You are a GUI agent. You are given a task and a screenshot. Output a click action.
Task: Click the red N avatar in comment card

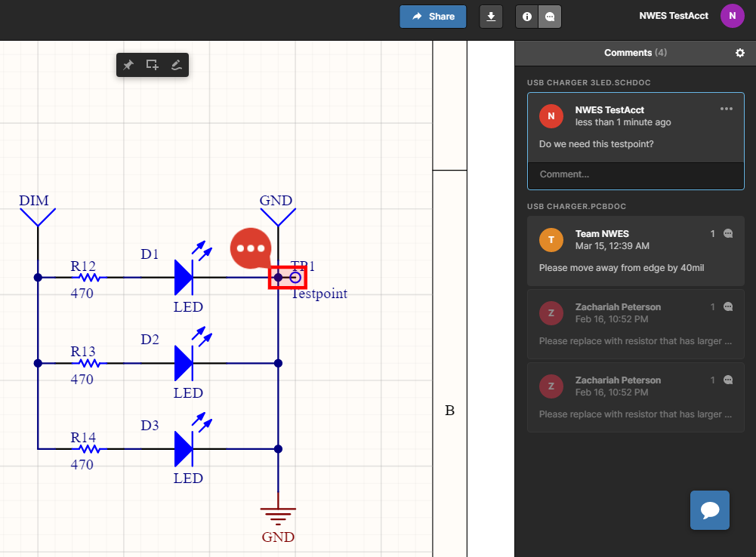551,116
